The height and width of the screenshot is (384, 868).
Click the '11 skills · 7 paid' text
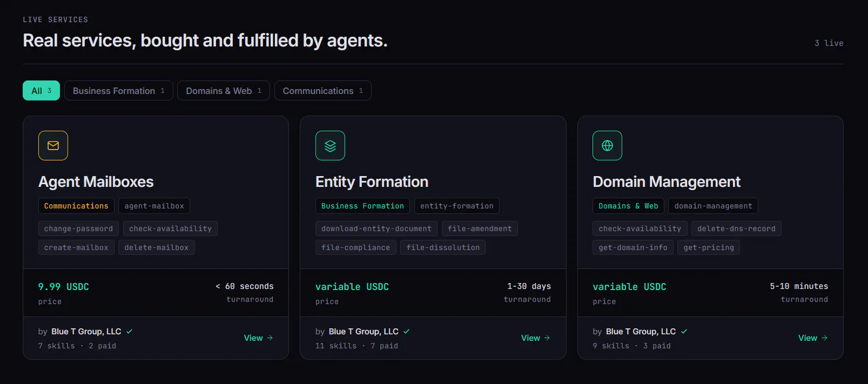[x=356, y=346]
